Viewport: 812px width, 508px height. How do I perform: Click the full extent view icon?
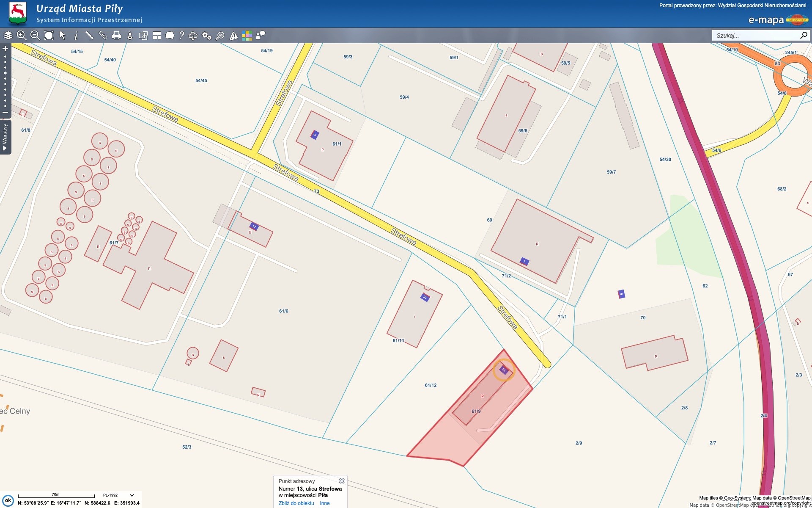49,36
